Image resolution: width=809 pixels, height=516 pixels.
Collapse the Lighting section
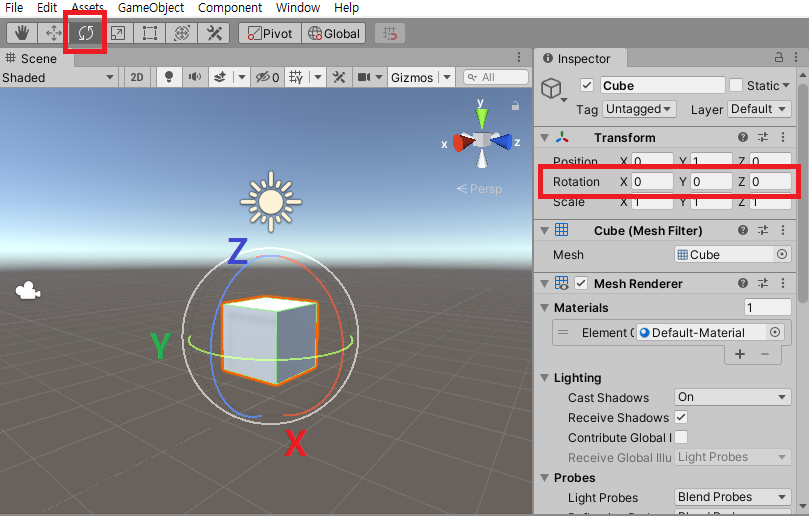click(544, 378)
